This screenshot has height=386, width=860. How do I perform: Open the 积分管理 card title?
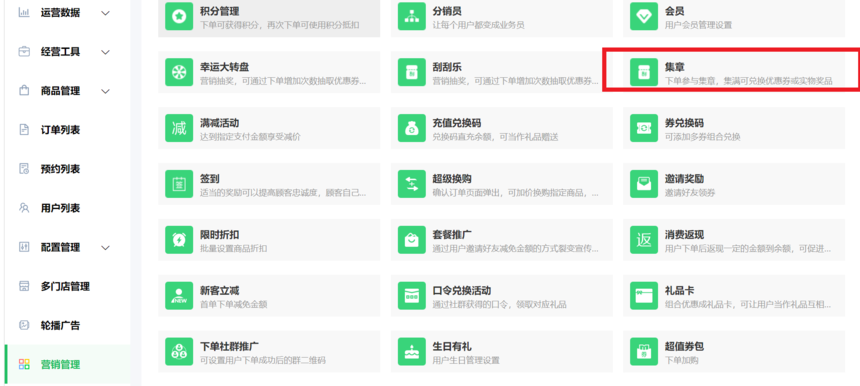tap(219, 11)
